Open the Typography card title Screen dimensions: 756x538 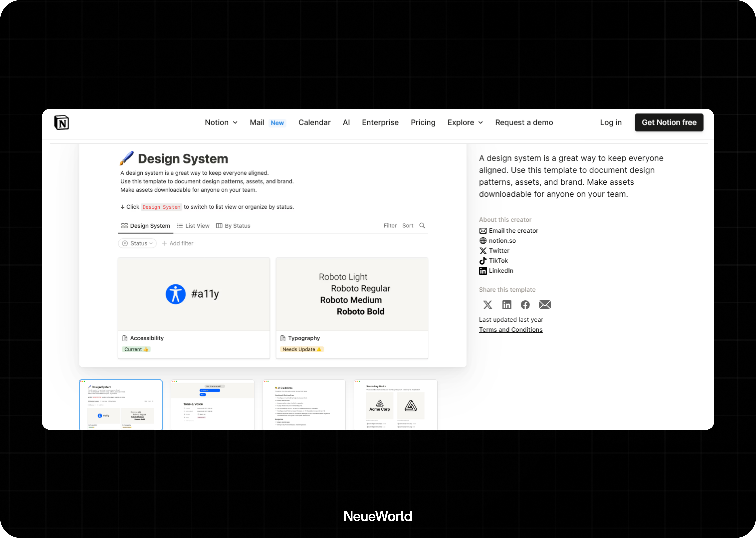pyautogui.click(x=304, y=338)
